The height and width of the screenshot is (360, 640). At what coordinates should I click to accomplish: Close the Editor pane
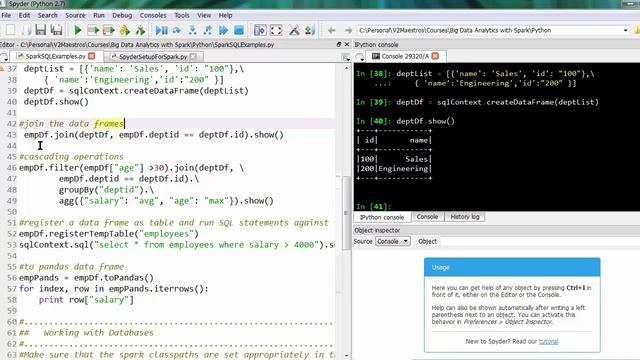(x=347, y=44)
